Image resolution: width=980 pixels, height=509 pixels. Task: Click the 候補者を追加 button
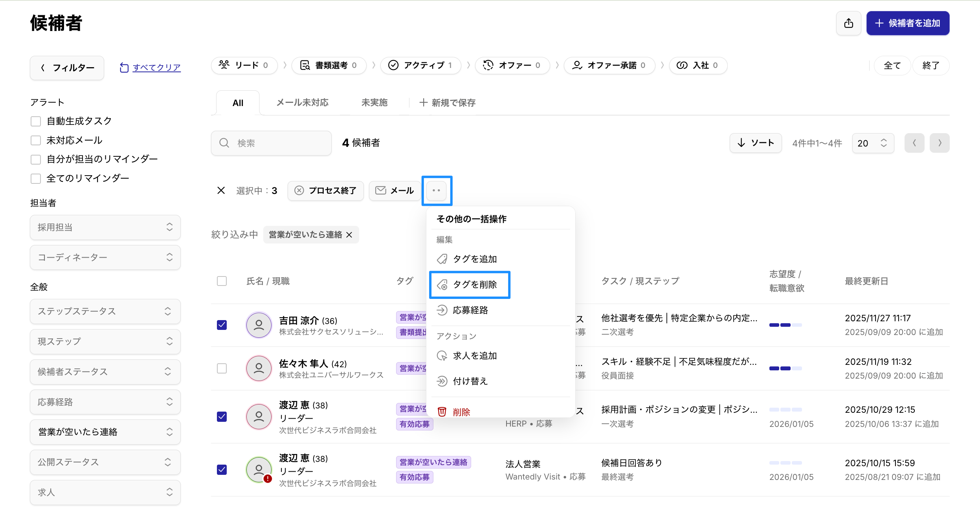(907, 23)
